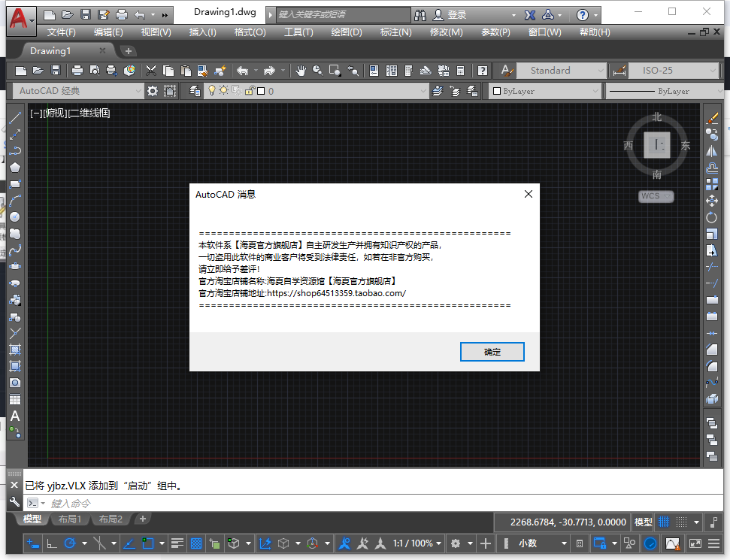Click the Cut scissors toolbar icon
Image resolution: width=730 pixels, height=560 pixels.
[151, 71]
